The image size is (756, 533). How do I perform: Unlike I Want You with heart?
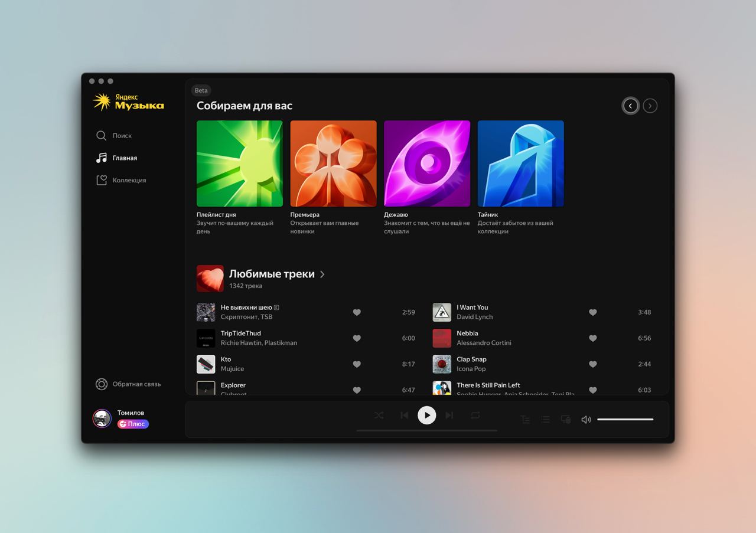(x=593, y=312)
